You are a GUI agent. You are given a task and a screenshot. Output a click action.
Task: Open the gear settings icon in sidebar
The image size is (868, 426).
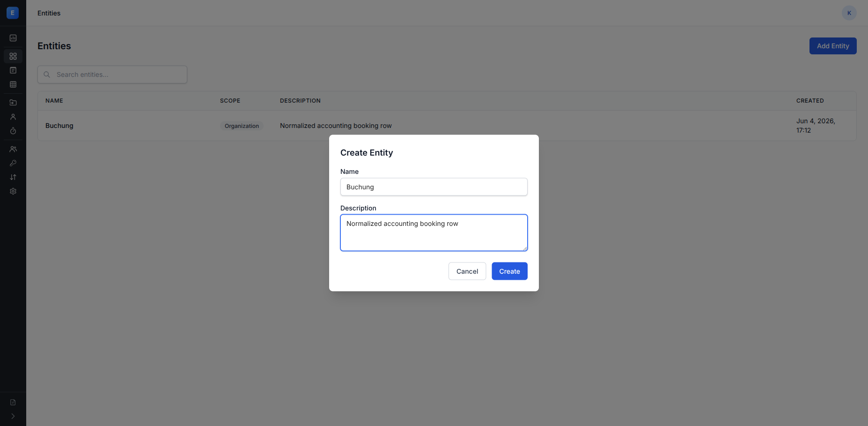coord(13,191)
